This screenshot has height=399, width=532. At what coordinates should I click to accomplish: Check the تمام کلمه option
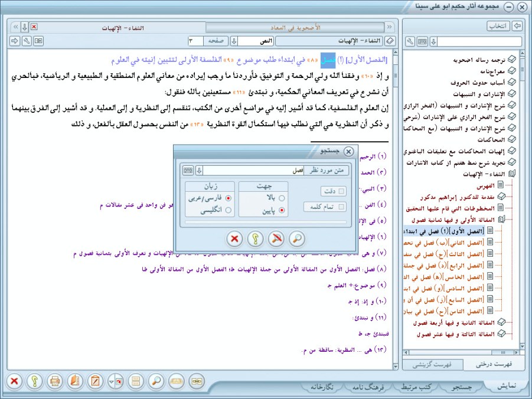(x=342, y=207)
